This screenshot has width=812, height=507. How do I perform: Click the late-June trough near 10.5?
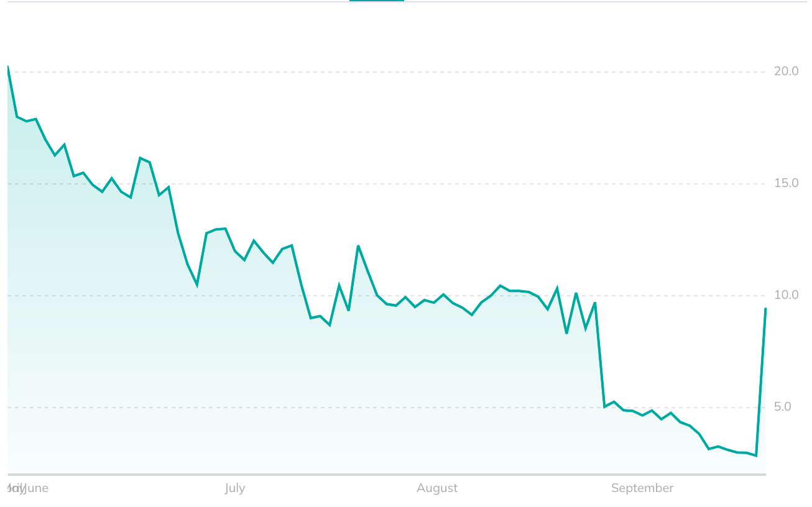tap(197, 285)
